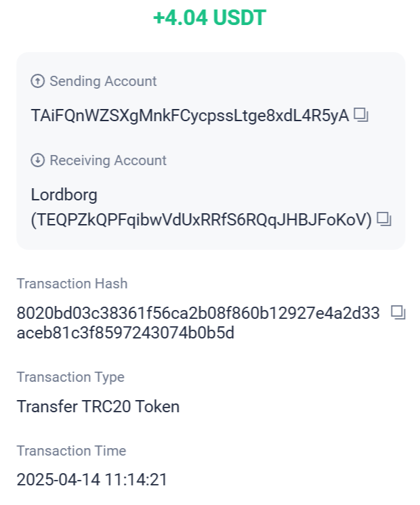Copy the Lordborg receiving address
Screen dimensions: 420x505
383,219
